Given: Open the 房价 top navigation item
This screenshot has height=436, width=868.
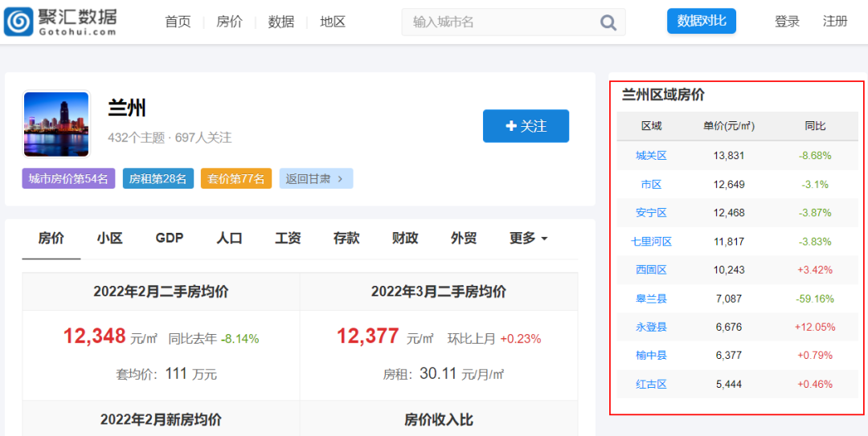Looking at the screenshot, I should pyautogui.click(x=229, y=22).
